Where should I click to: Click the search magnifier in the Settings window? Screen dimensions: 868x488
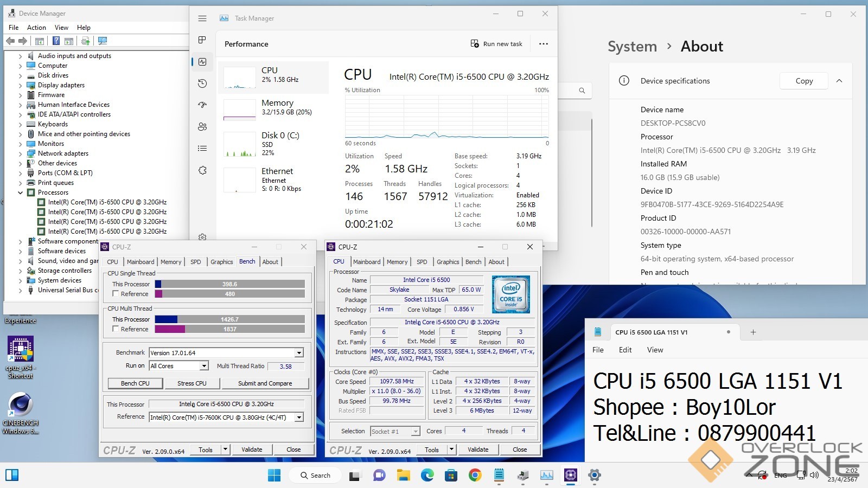pos(582,91)
